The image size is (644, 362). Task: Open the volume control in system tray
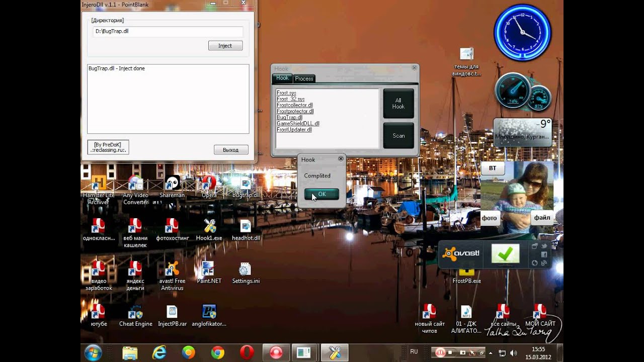click(x=513, y=352)
